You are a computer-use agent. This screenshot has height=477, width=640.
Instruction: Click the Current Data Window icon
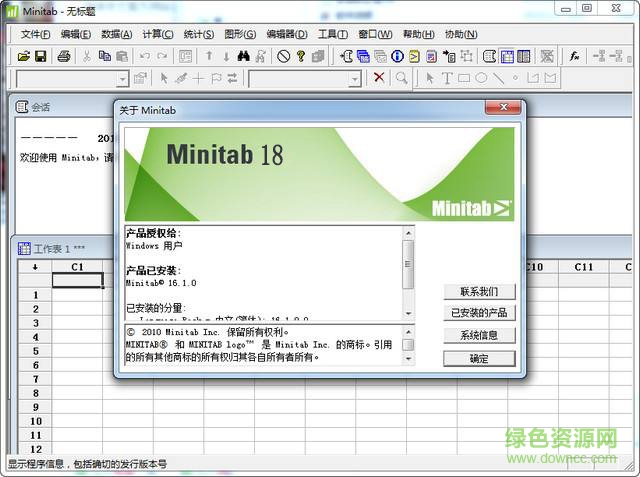507,56
